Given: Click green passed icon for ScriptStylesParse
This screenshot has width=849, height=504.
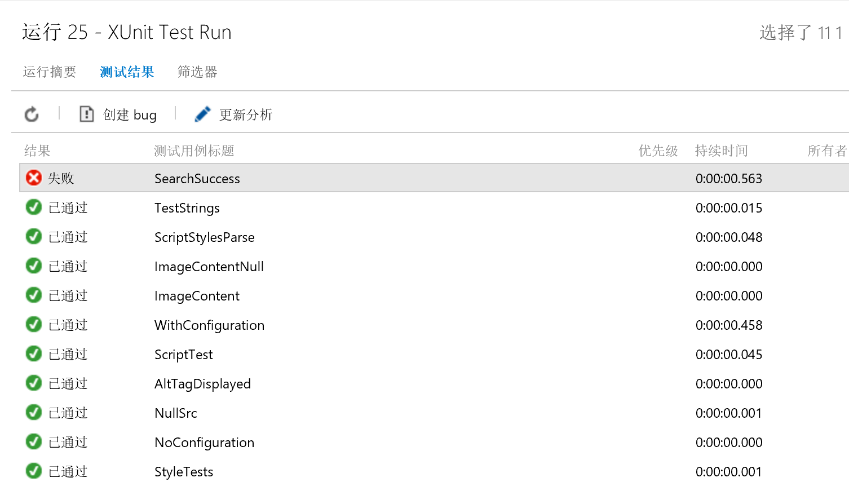Looking at the screenshot, I should pyautogui.click(x=34, y=237).
